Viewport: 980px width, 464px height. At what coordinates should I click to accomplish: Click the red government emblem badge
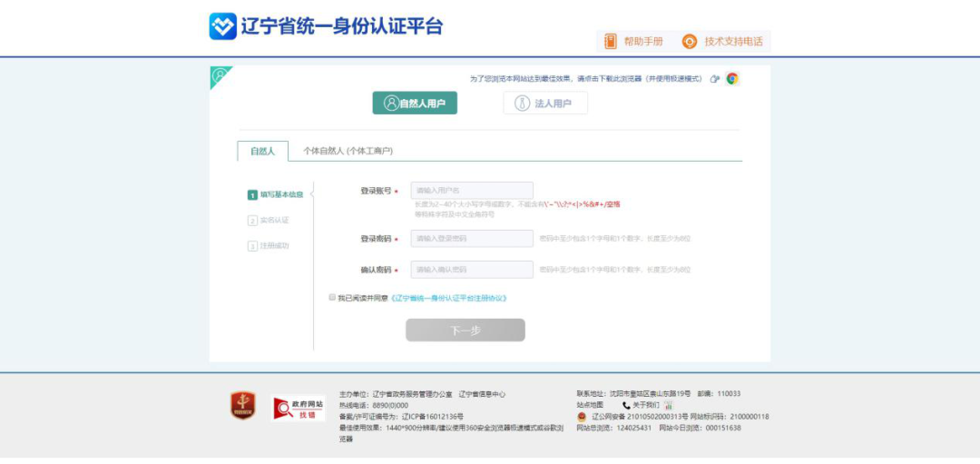(x=242, y=406)
